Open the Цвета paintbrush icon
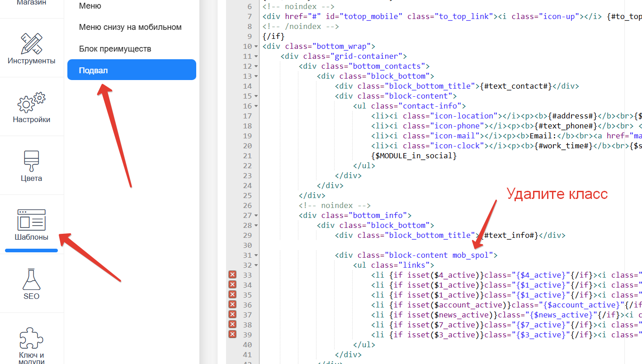The image size is (642, 364). [x=32, y=161]
